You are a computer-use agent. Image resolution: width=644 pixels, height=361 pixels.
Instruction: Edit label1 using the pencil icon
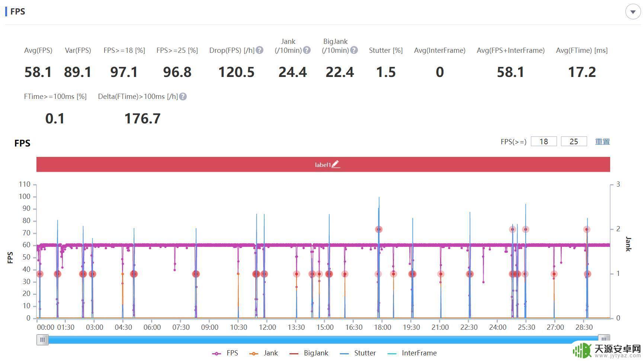pyautogui.click(x=336, y=164)
